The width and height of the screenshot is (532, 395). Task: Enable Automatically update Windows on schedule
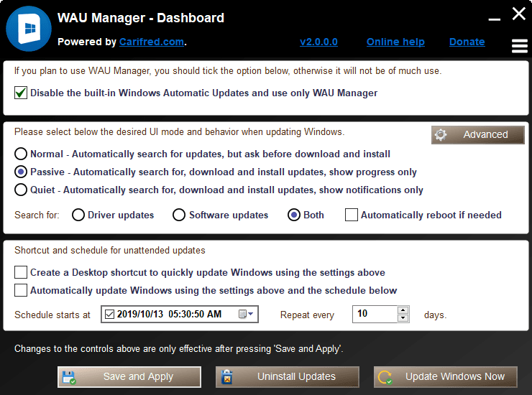coord(21,290)
